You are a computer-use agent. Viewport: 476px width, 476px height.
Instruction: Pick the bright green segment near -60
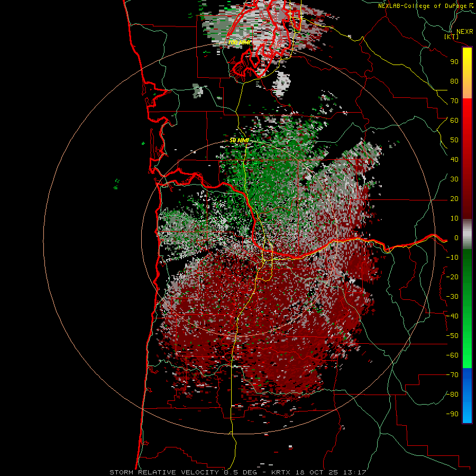(x=467, y=355)
